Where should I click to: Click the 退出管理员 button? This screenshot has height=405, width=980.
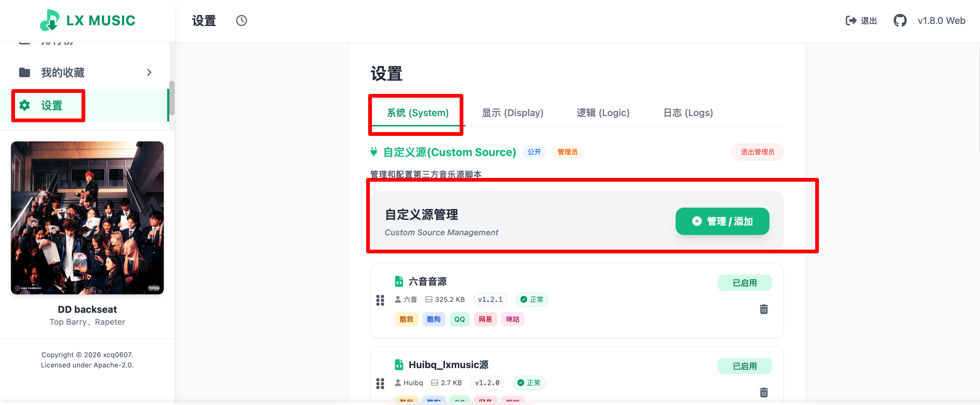click(x=757, y=152)
